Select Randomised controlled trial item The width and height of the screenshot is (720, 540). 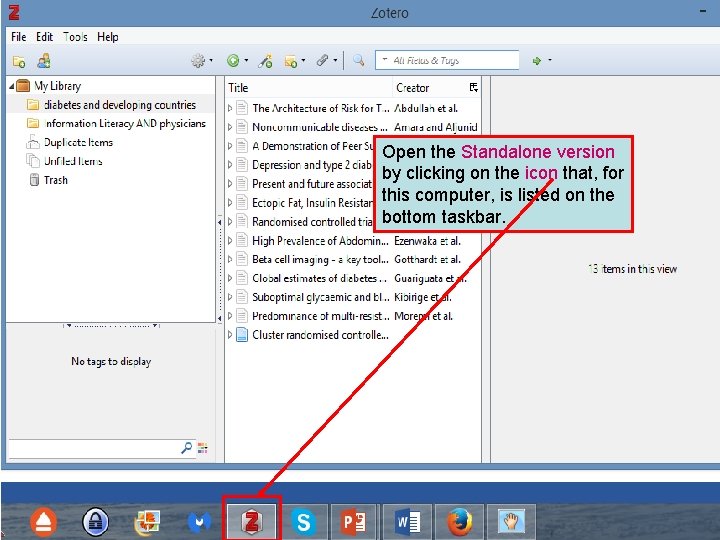click(312, 222)
